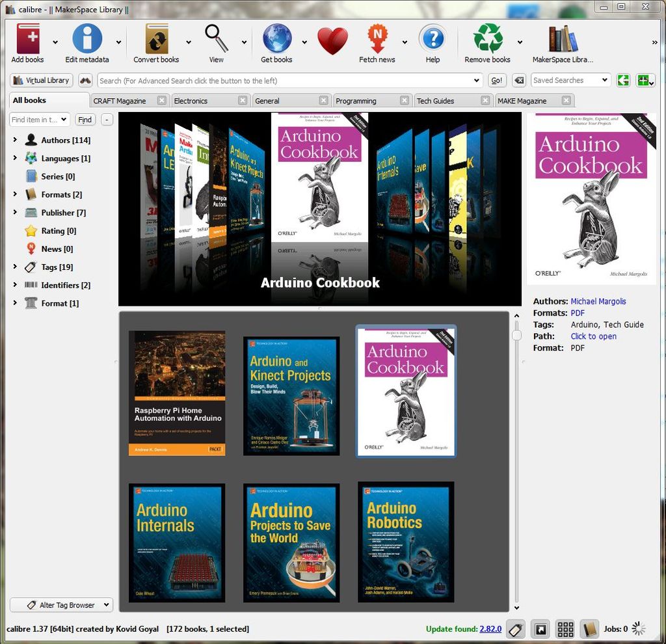Click scroll up arrow of cover grid
The image size is (666, 644).
[516, 316]
